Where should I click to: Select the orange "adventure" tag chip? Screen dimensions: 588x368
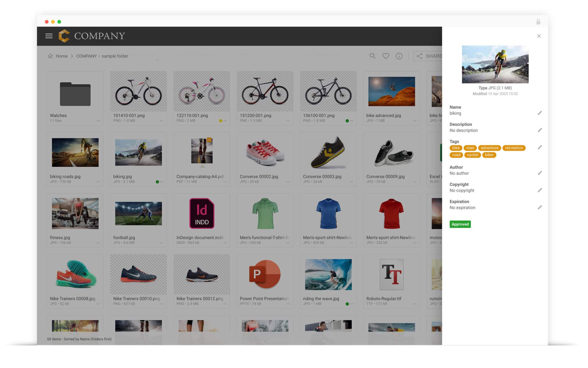pos(489,148)
